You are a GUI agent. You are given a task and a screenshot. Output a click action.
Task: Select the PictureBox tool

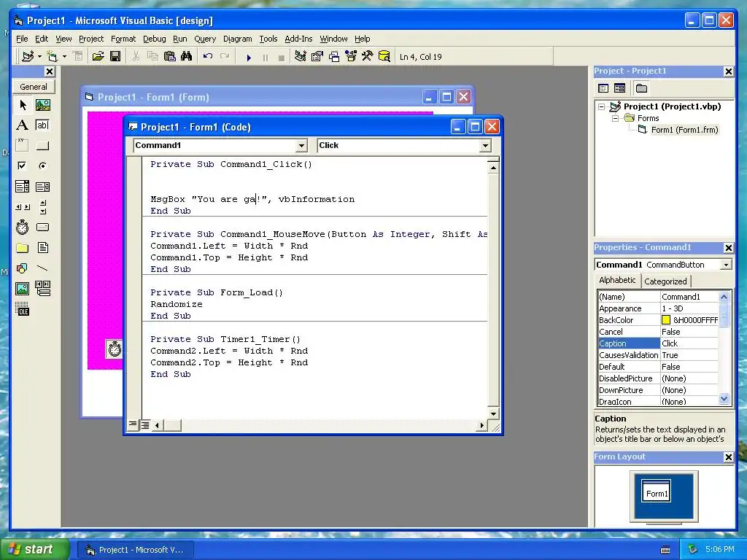click(x=43, y=105)
